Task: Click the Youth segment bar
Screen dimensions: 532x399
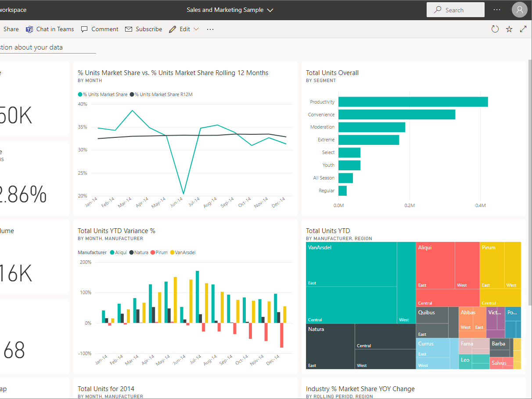Action: point(349,165)
